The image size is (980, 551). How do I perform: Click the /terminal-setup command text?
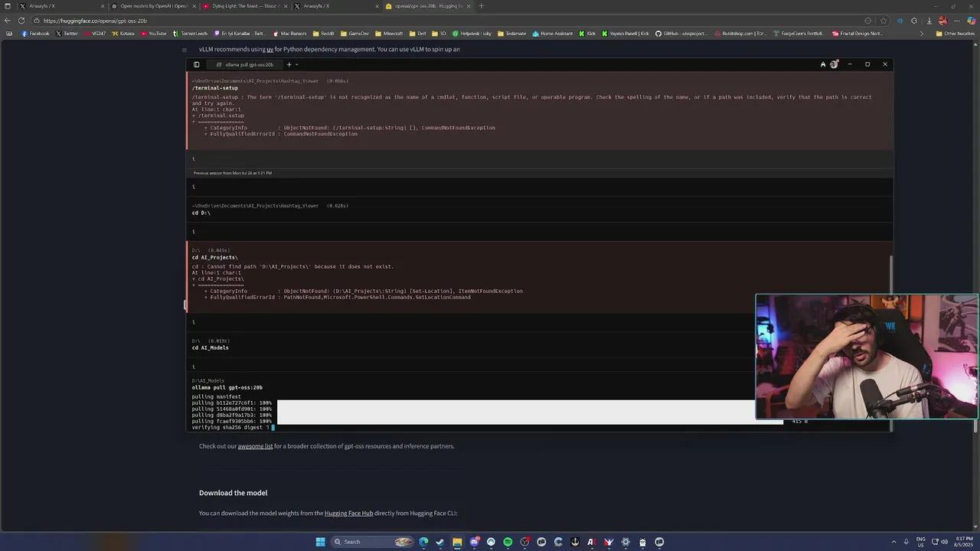(x=214, y=88)
